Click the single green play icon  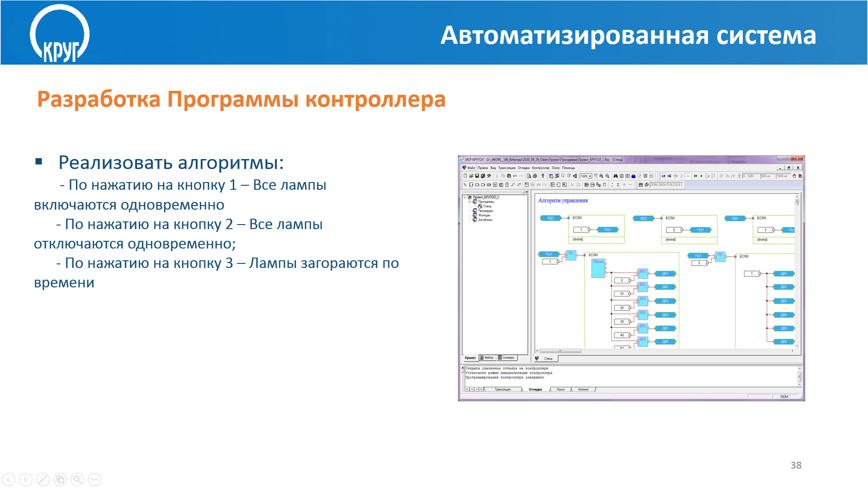pos(702,176)
